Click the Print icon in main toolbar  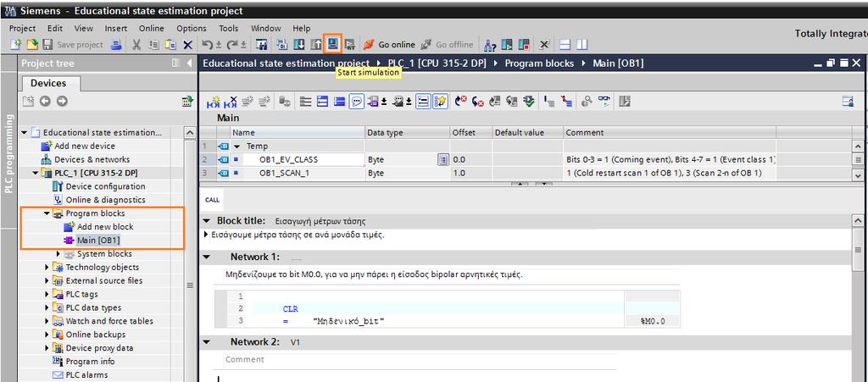115,44
